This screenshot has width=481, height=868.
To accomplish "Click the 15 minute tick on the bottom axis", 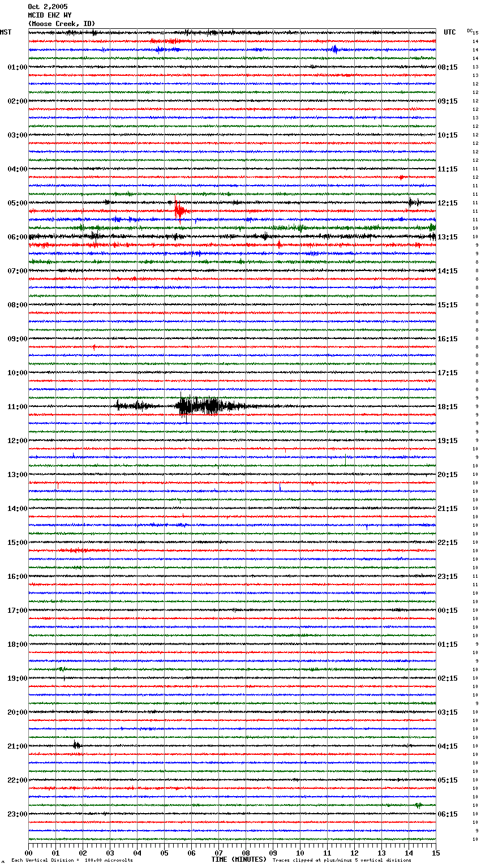I will (435, 853).
